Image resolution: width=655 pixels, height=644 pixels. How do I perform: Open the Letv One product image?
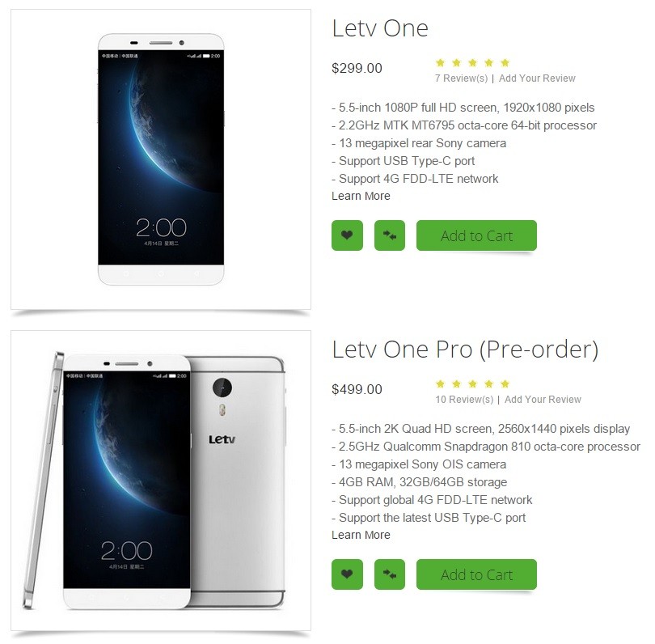(x=161, y=159)
